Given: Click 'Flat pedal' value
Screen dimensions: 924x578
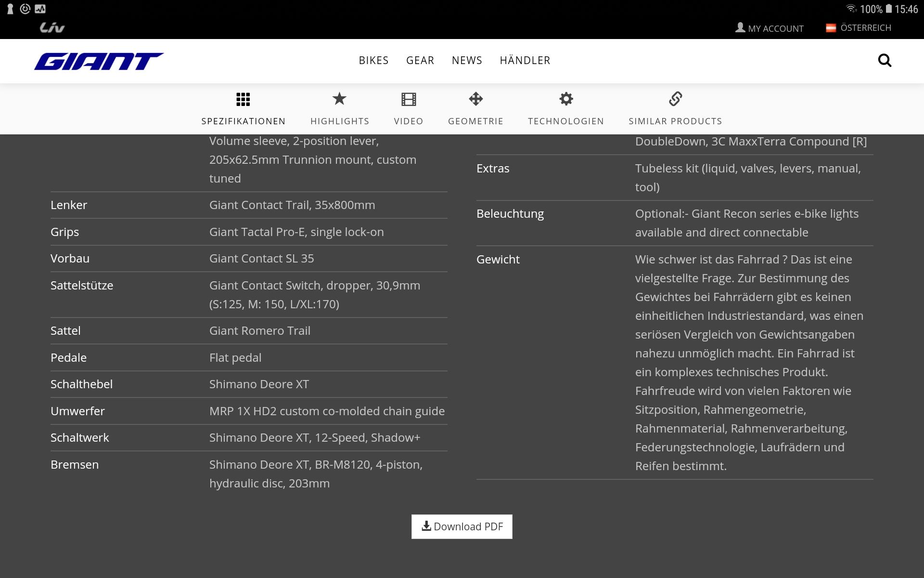Looking at the screenshot, I should click(235, 357).
